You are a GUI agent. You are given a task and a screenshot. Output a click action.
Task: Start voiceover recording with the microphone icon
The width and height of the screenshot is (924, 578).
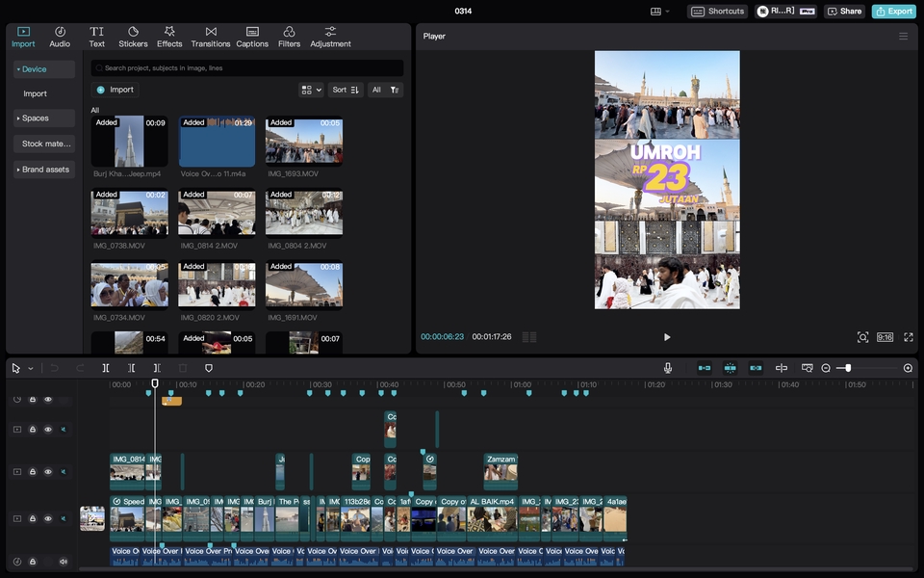667,368
